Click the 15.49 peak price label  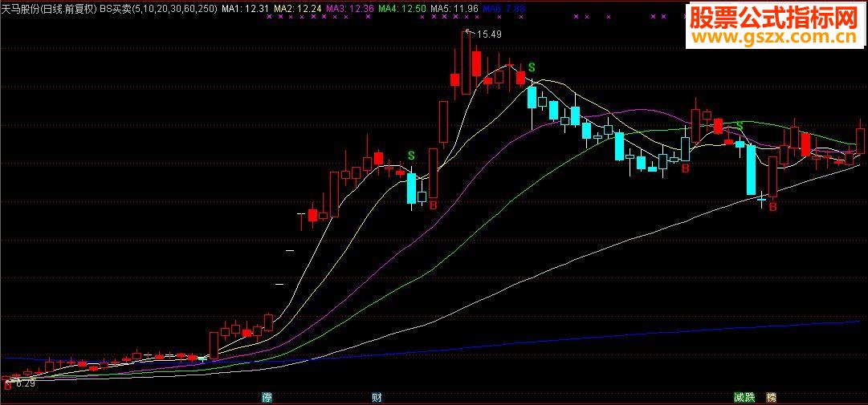click(x=489, y=34)
